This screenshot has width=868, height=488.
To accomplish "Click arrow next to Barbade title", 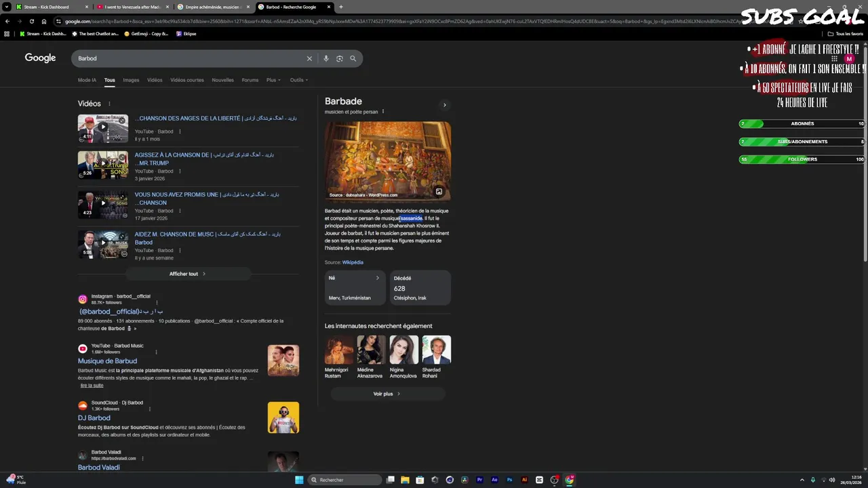I will (x=445, y=105).
